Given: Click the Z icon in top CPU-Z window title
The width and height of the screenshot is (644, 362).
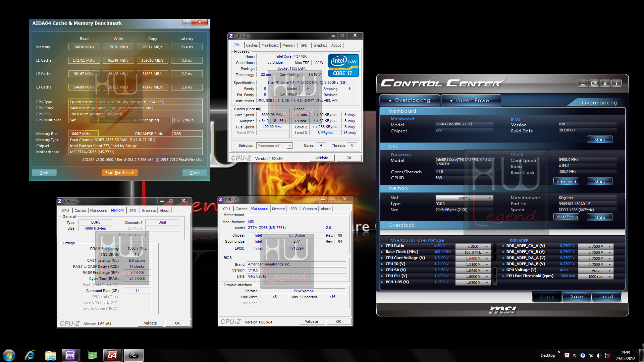Looking at the screenshot, I should tap(231, 36).
